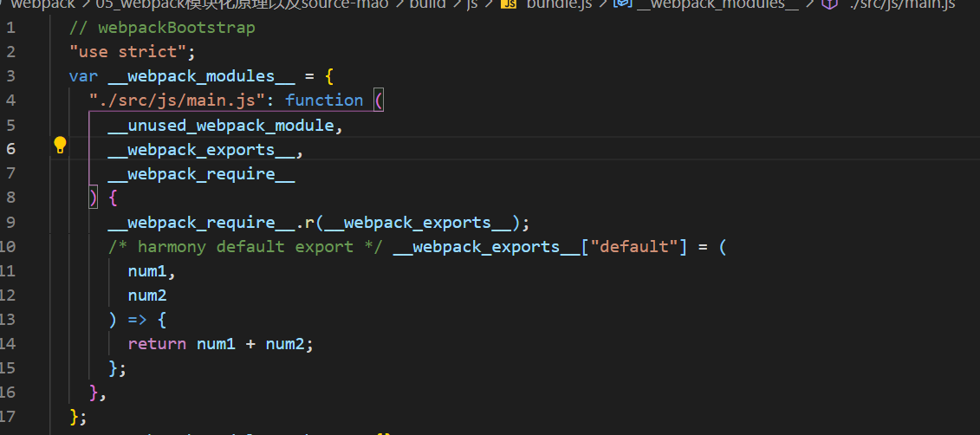Click the '.r' method call on line 9
Screen dimensions: 980x435
304,222
